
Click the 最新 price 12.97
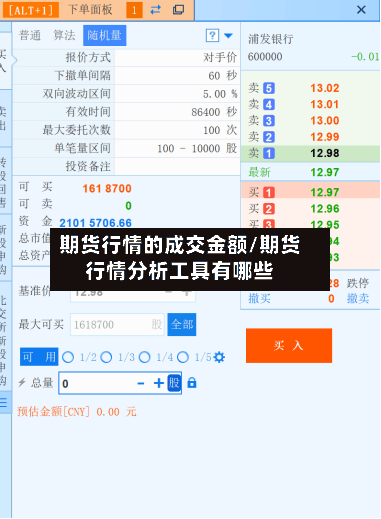click(x=325, y=172)
